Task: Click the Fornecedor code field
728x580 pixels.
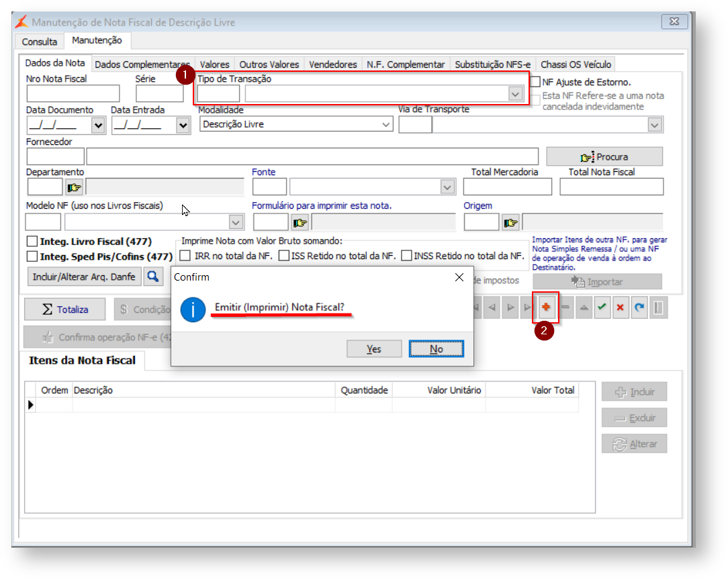Action: 55,157
